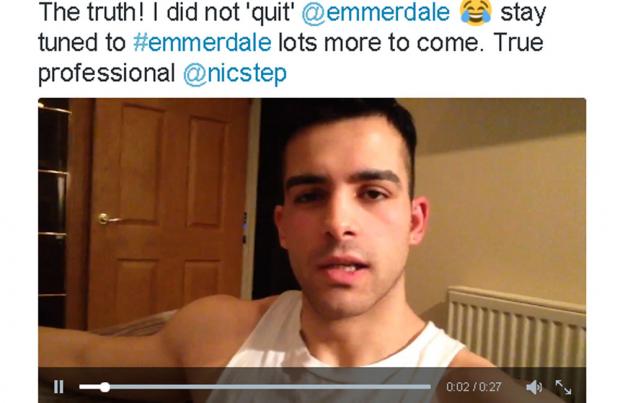Click the played portion of progress bar

tap(90, 387)
